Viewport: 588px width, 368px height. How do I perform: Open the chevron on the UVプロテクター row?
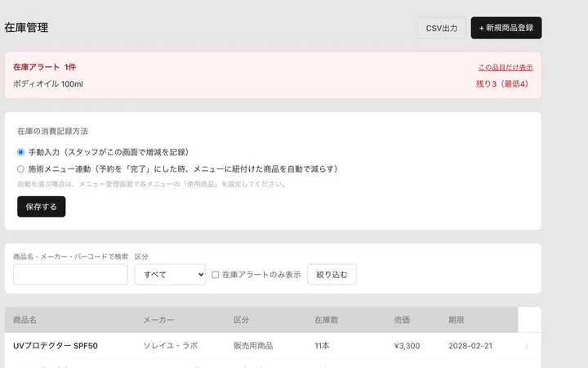[527, 346]
